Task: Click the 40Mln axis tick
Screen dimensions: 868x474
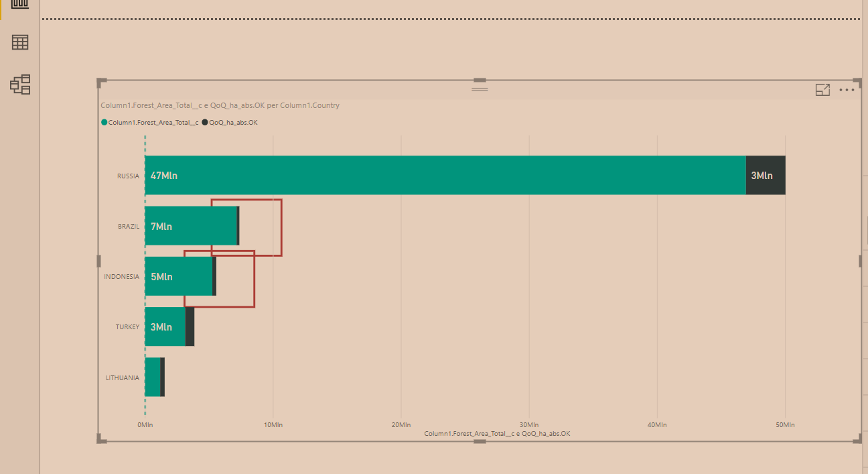Action: [657, 425]
